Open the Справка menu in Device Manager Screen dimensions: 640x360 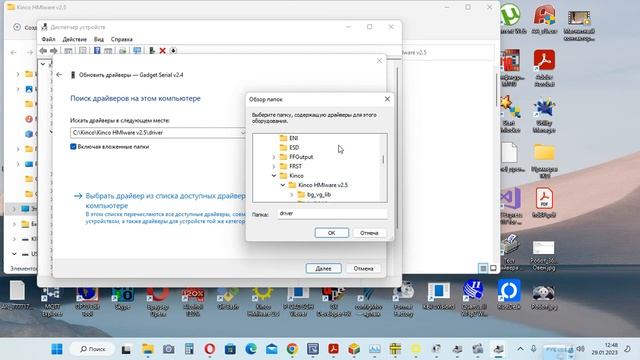coord(122,39)
